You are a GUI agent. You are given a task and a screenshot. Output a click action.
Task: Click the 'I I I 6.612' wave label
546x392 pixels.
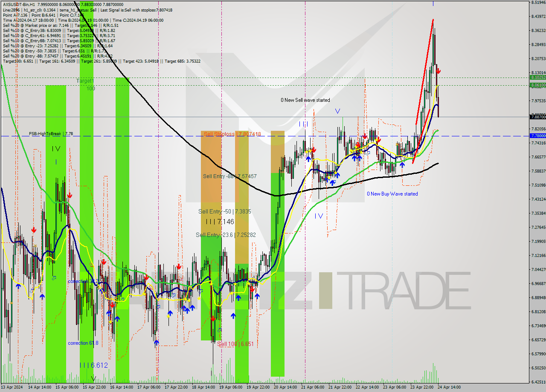click(x=93, y=365)
